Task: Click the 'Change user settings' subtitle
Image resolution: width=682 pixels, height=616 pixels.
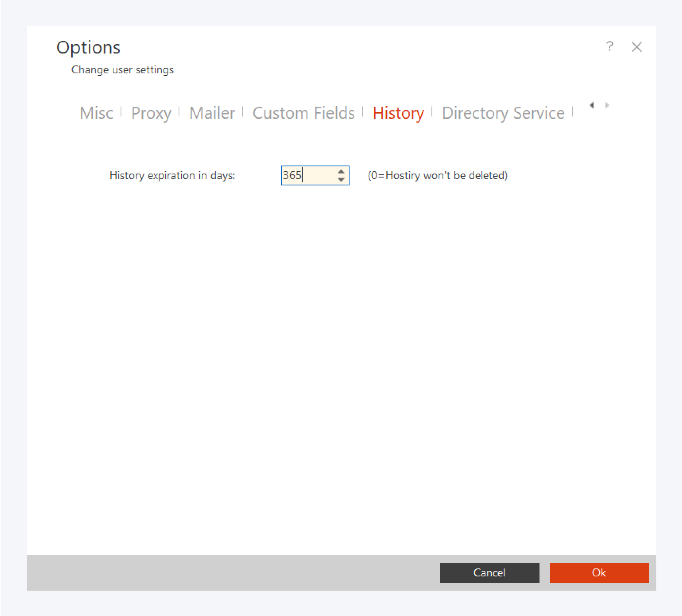Action: coord(122,70)
